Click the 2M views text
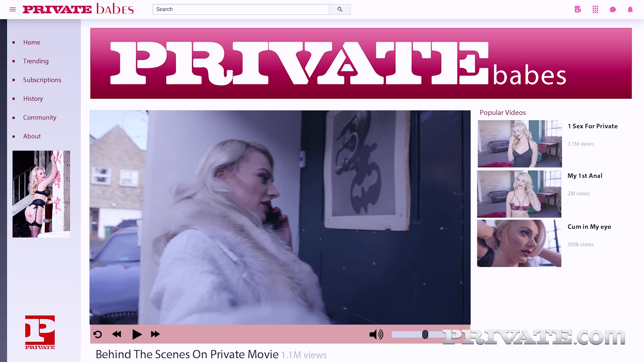 pyautogui.click(x=578, y=193)
